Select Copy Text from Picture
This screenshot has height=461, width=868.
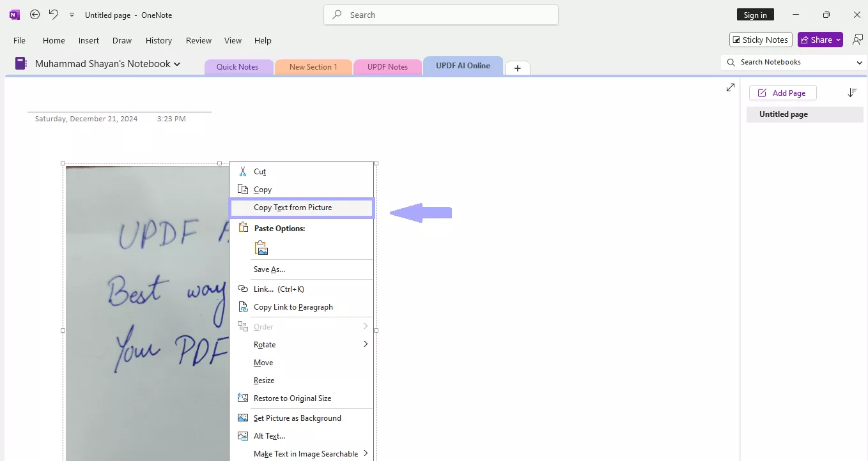click(293, 208)
